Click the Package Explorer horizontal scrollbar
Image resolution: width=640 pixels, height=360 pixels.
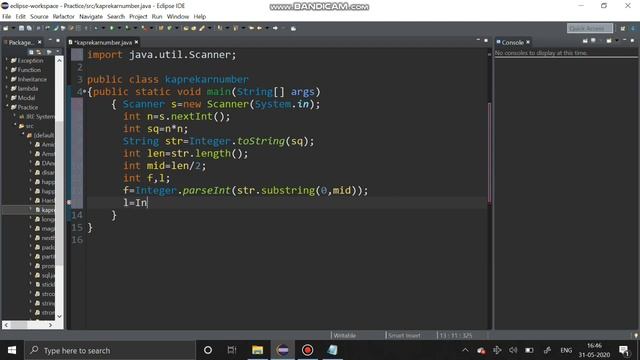pos(28,325)
